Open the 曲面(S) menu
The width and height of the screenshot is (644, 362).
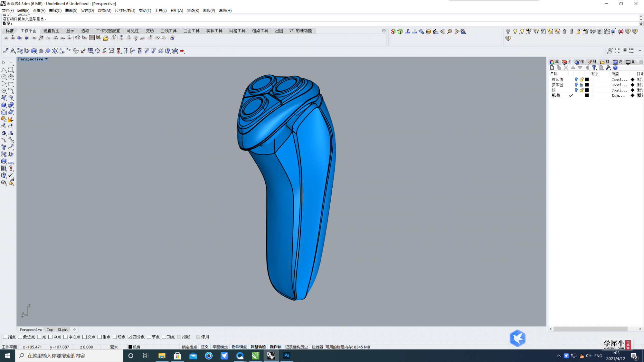[x=71, y=11]
